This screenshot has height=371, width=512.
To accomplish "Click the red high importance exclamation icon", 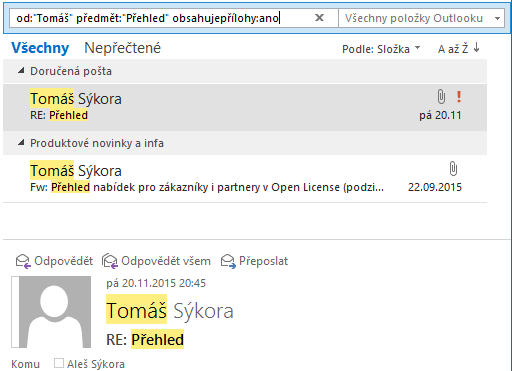I will [459, 97].
